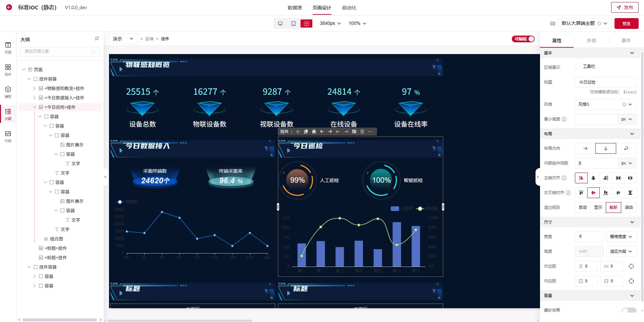Select the desktop monitor device icon
Screen dimensions: 644x322
click(x=280, y=24)
